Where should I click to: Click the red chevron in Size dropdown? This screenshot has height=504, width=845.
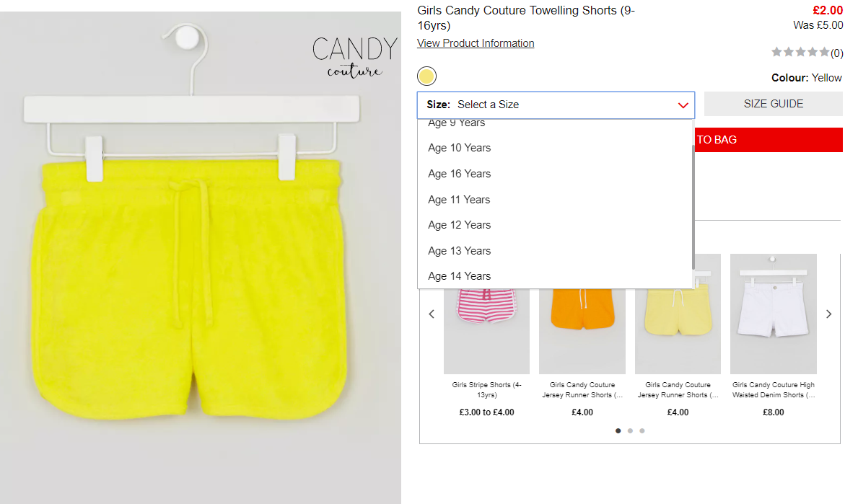tap(683, 105)
